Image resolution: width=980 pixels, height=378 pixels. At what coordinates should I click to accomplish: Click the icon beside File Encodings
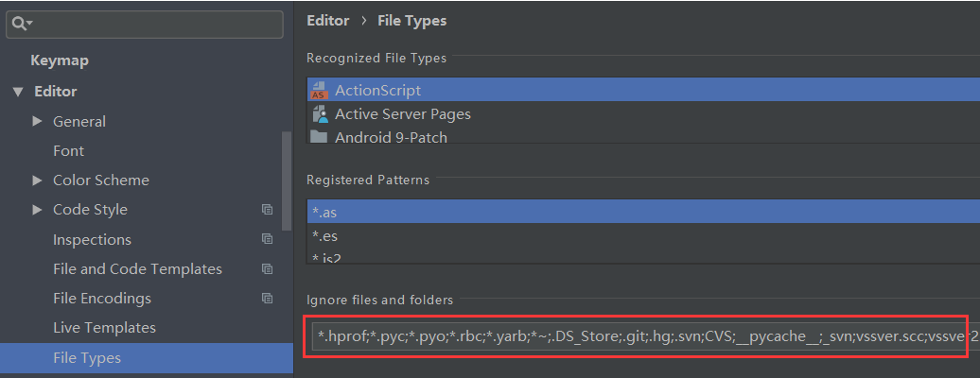(x=268, y=299)
